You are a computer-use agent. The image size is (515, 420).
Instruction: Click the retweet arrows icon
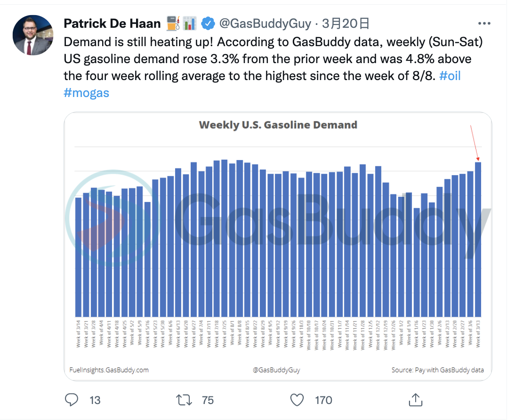click(x=184, y=400)
